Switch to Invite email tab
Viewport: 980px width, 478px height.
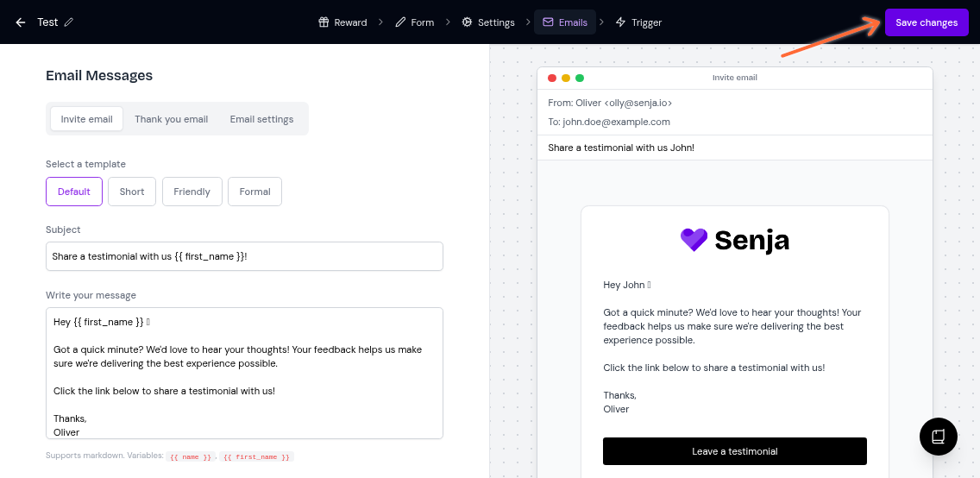tap(87, 119)
